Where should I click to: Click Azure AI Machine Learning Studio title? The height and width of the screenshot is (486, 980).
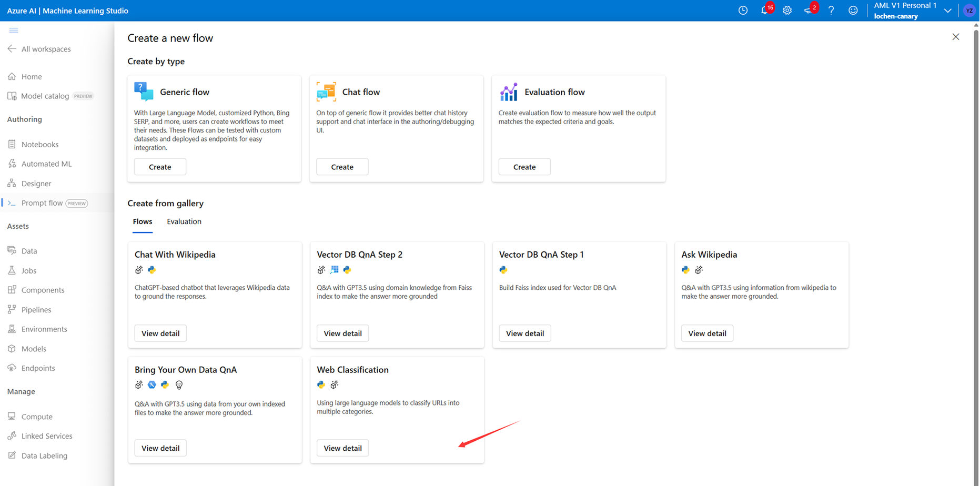click(67, 11)
